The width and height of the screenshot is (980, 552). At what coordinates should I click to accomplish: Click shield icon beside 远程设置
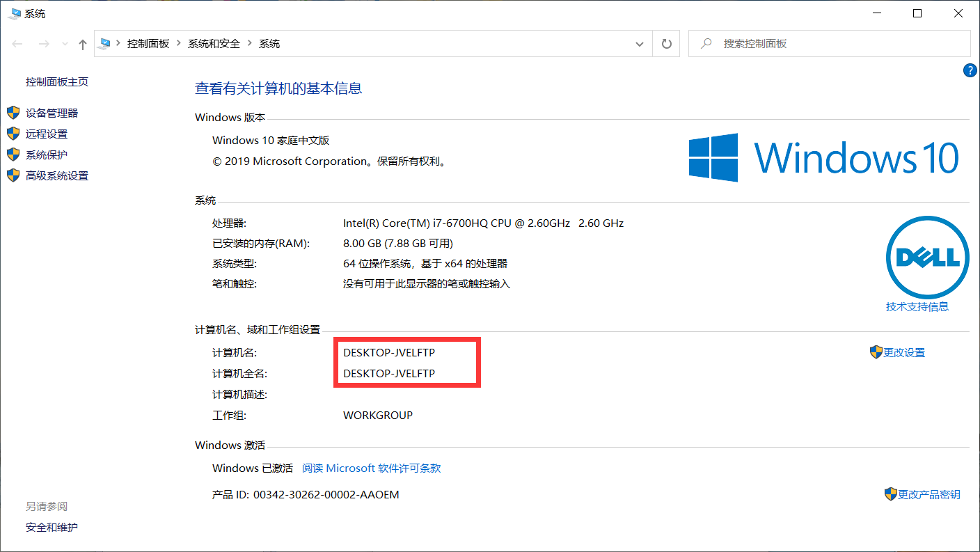(x=13, y=134)
